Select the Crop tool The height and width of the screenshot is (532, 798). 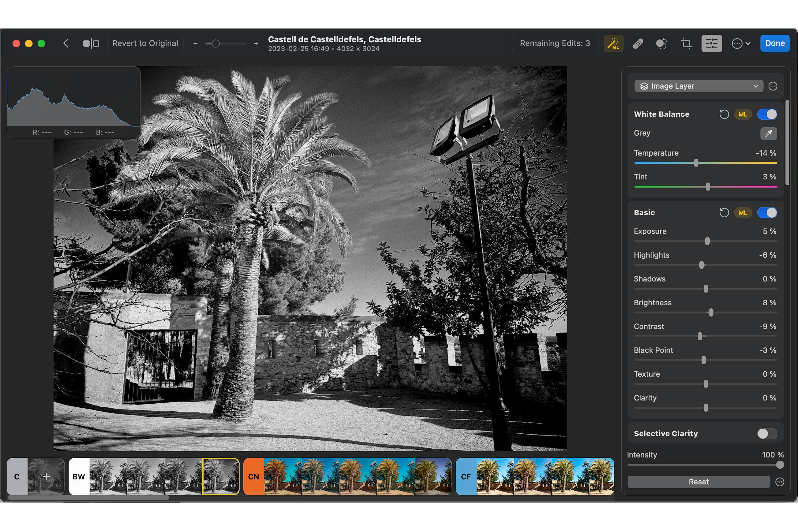click(687, 44)
